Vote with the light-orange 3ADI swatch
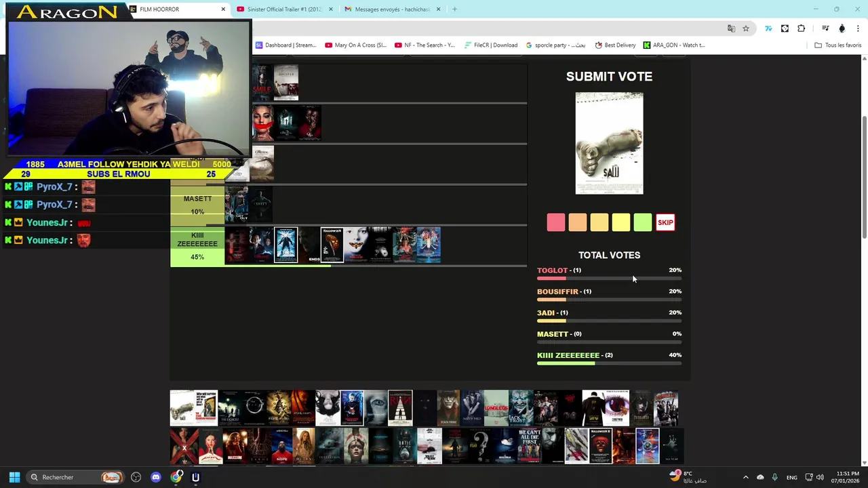Viewport: 868px width, 488px height. coord(599,222)
